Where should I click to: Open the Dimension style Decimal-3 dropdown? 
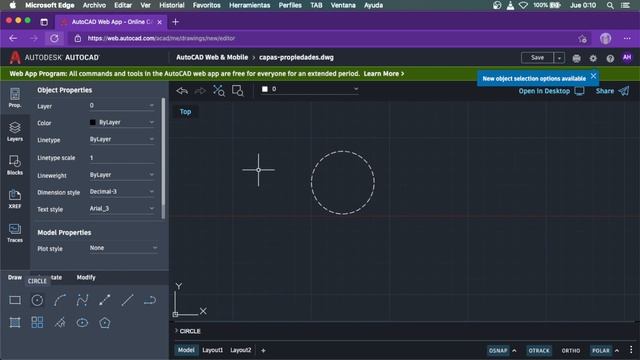122,191
